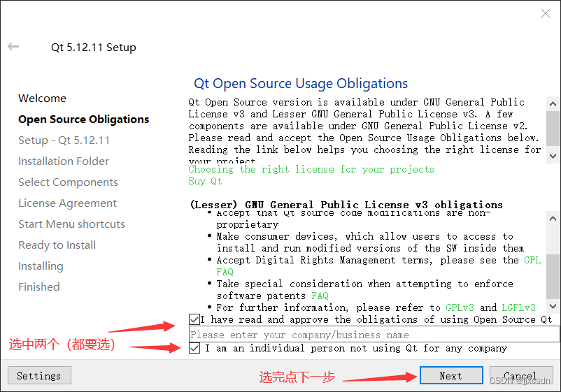Select the Welcome step in sidebar

[42, 99]
